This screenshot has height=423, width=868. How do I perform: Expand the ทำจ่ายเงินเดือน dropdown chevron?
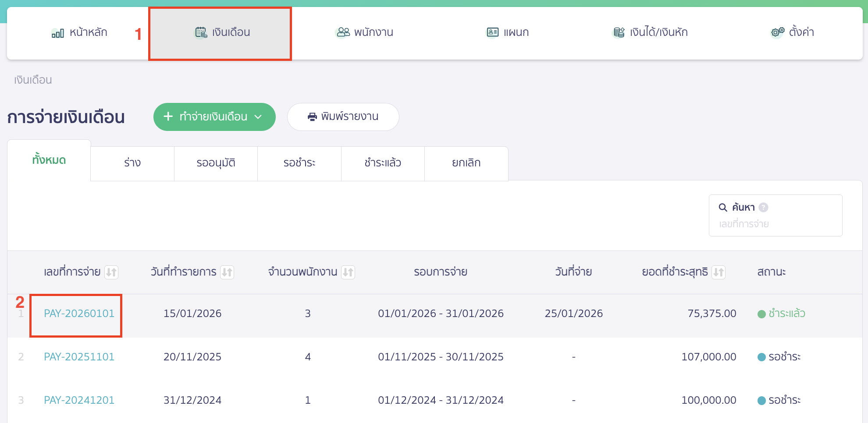tap(258, 117)
